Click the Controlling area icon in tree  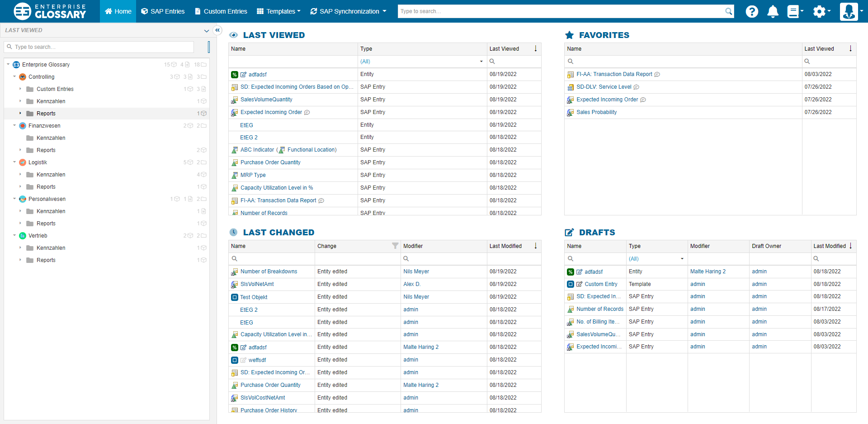point(23,77)
